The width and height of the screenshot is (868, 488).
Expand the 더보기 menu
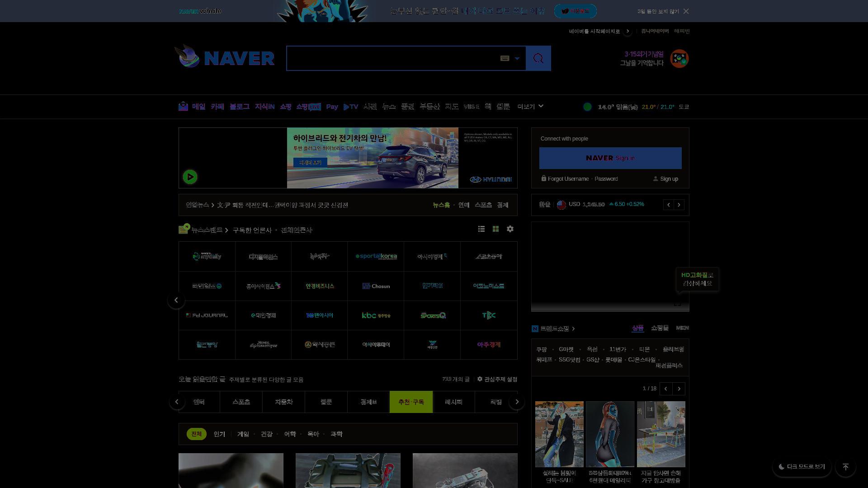[x=530, y=107]
